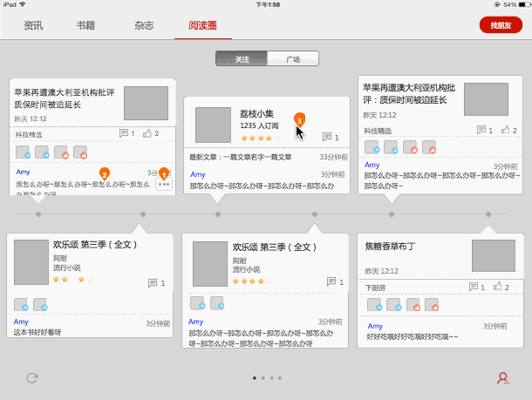Tap the last liker avatar in the 焦糖香草布丁 card
This screenshot has height=400, width=532.
coord(432,304)
